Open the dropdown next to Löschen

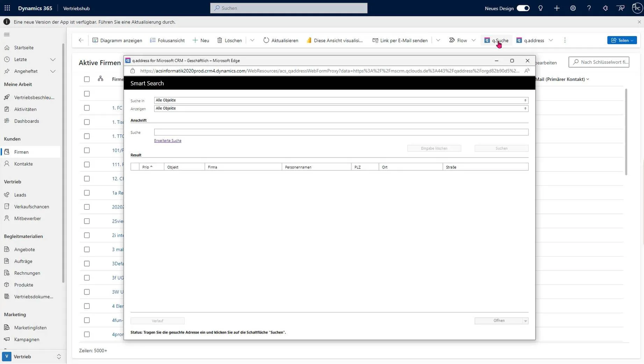click(252, 40)
